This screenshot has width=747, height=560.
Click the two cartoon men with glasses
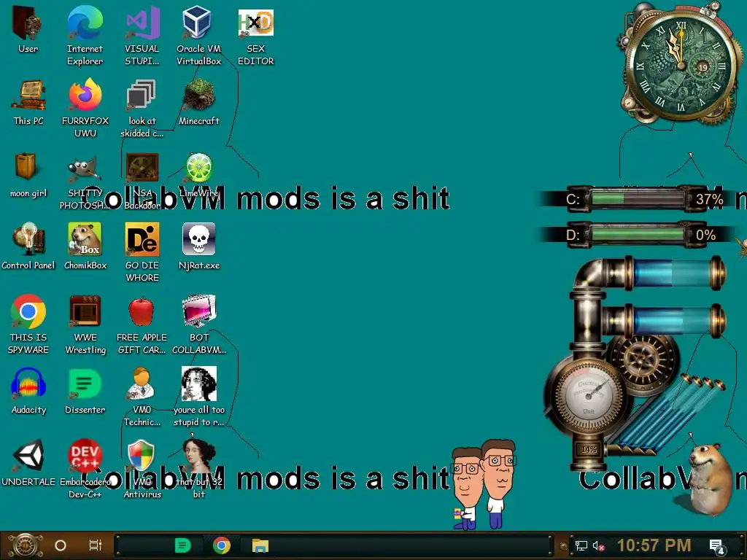click(483, 485)
